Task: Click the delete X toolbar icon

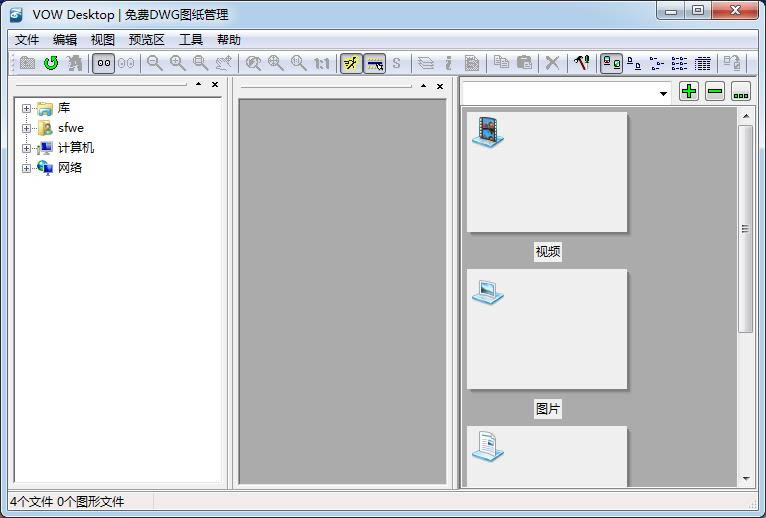Action: pos(553,63)
